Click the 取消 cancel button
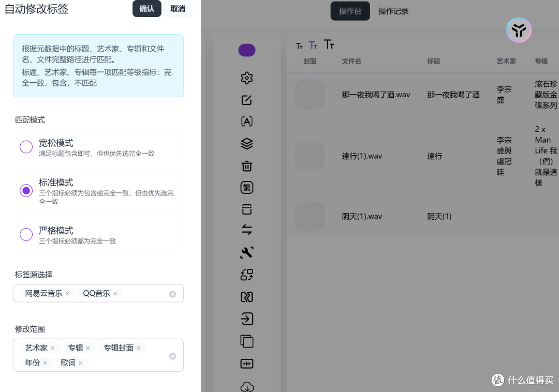Image resolution: width=559 pixels, height=392 pixels. tap(178, 9)
